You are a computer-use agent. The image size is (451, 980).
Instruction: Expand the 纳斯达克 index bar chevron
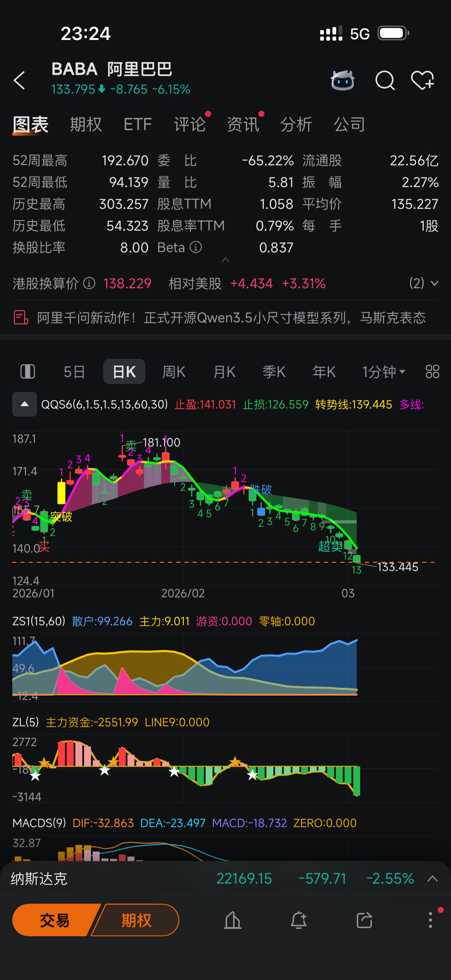(x=432, y=879)
